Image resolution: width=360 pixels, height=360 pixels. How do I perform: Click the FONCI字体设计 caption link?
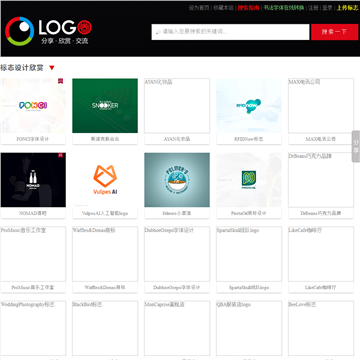pos(33,139)
